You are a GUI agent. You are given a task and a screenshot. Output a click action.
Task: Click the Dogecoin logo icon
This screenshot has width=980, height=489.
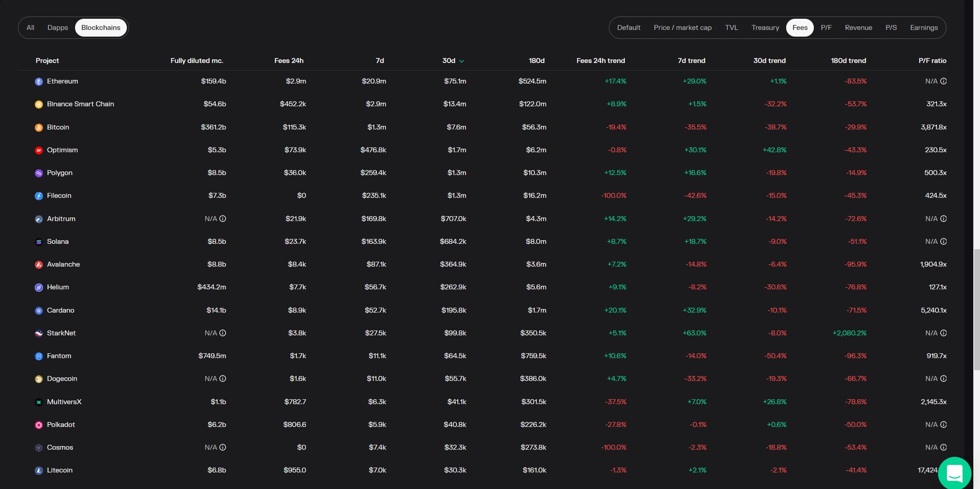(39, 379)
